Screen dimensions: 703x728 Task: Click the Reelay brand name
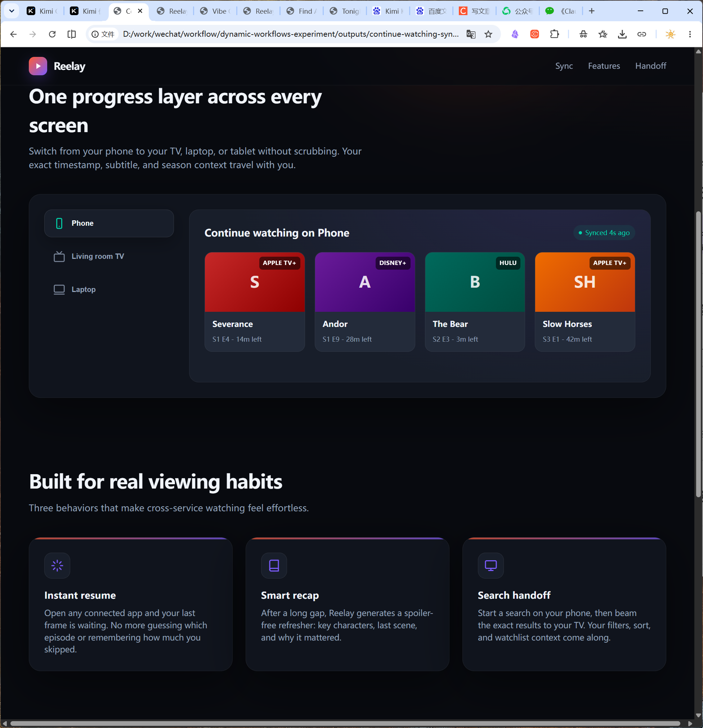(70, 66)
